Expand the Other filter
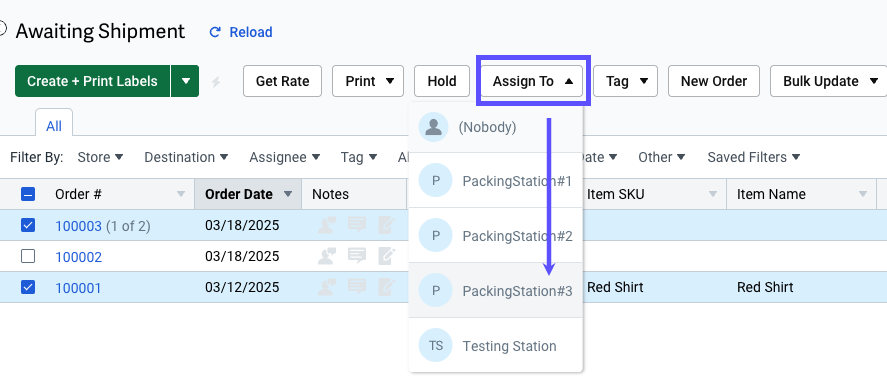 [x=661, y=157]
